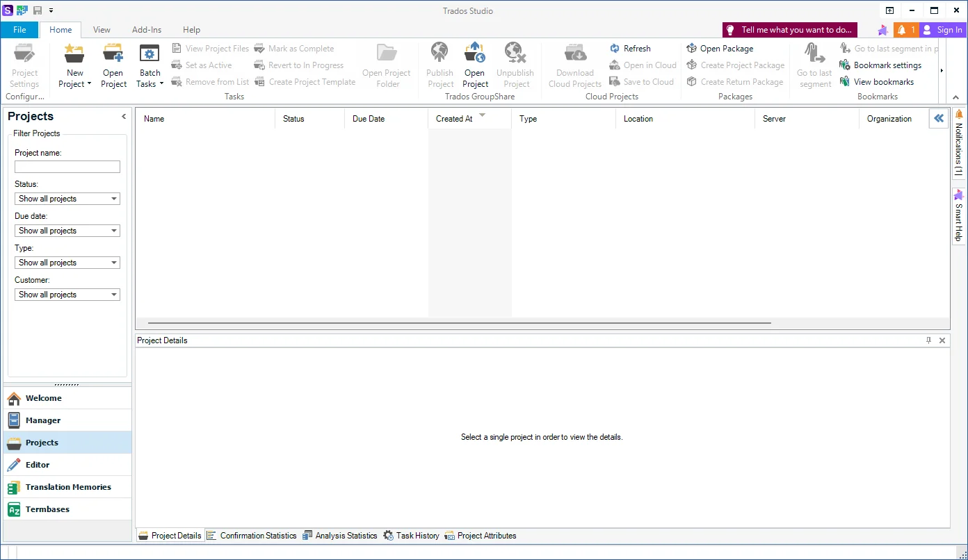Open the Welcome view house icon

click(x=14, y=398)
